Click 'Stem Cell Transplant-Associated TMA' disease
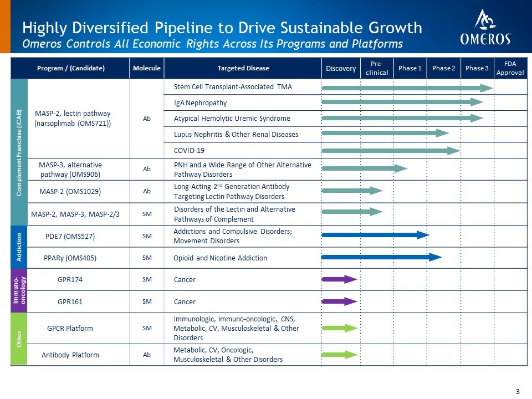The height and width of the screenshot is (399, 532). click(x=233, y=87)
